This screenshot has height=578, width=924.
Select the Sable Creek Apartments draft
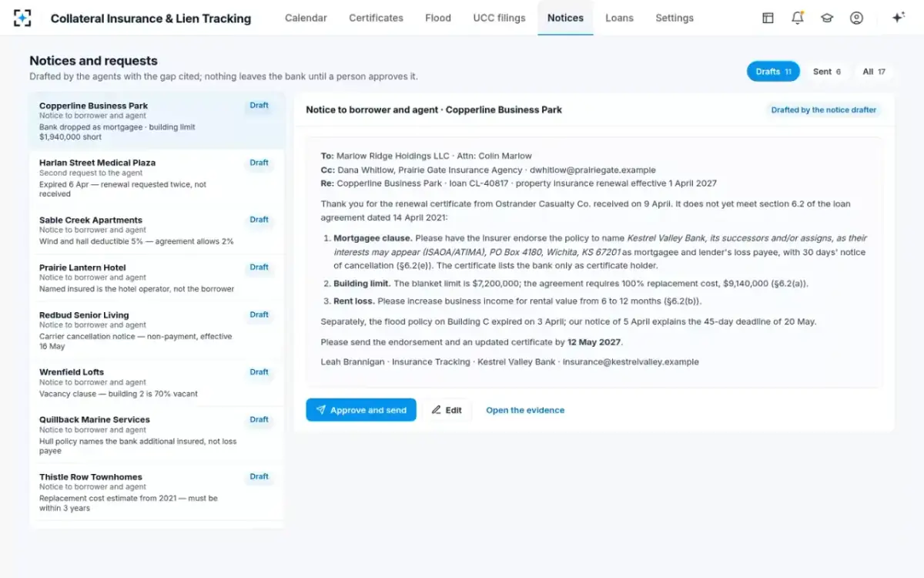[157, 230]
